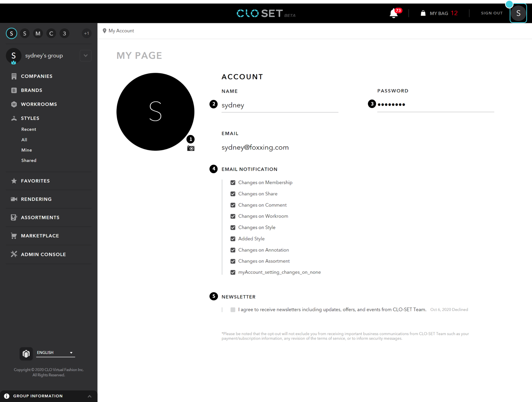Uncheck Changes on Assortment notification
532x402 pixels.
tap(233, 261)
